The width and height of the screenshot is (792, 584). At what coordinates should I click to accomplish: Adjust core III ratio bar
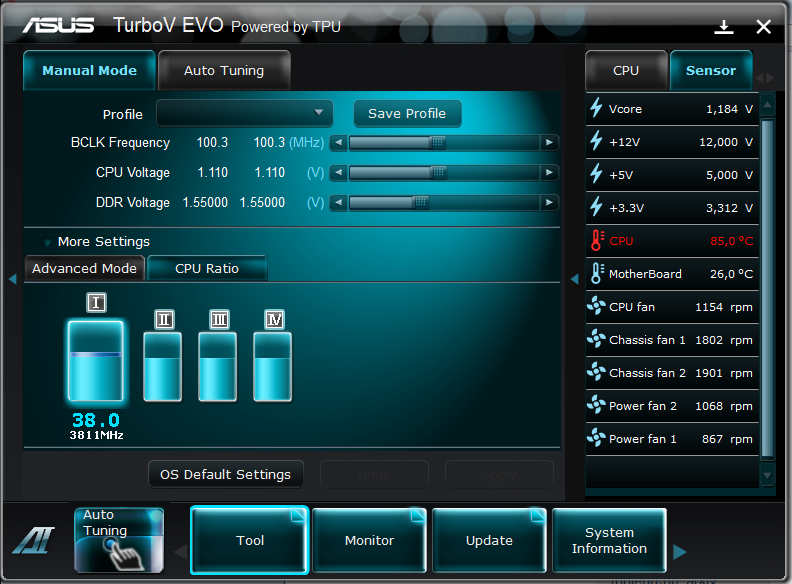click(218, 367)
